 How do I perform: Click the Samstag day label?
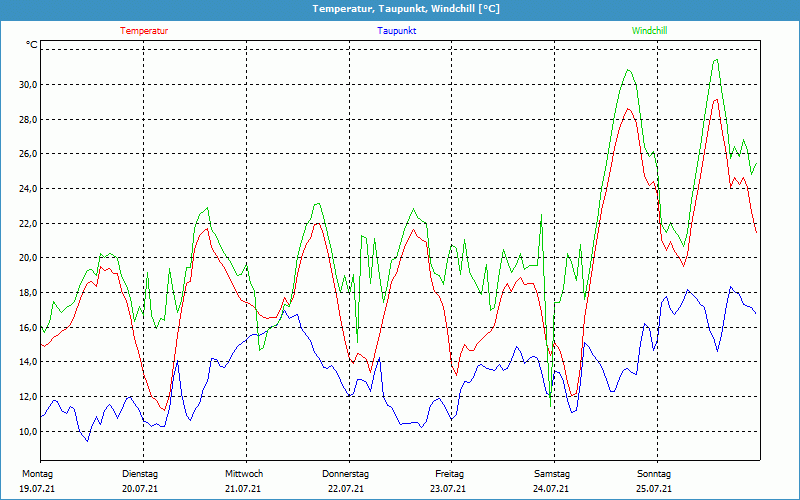[552, 474]
